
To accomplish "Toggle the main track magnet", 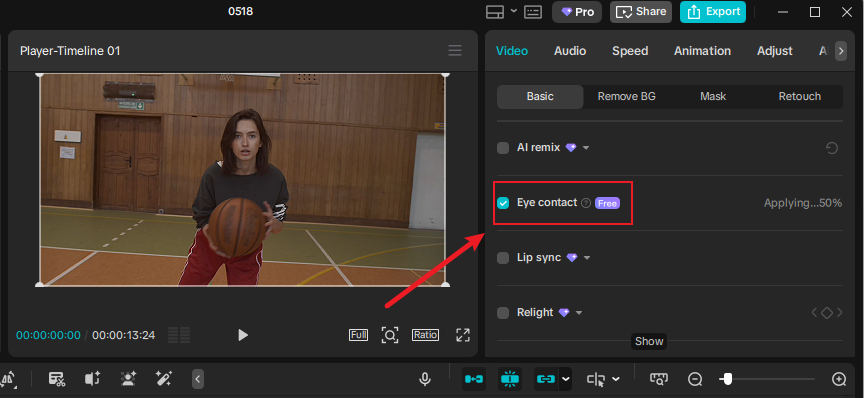I will [474, 379].
